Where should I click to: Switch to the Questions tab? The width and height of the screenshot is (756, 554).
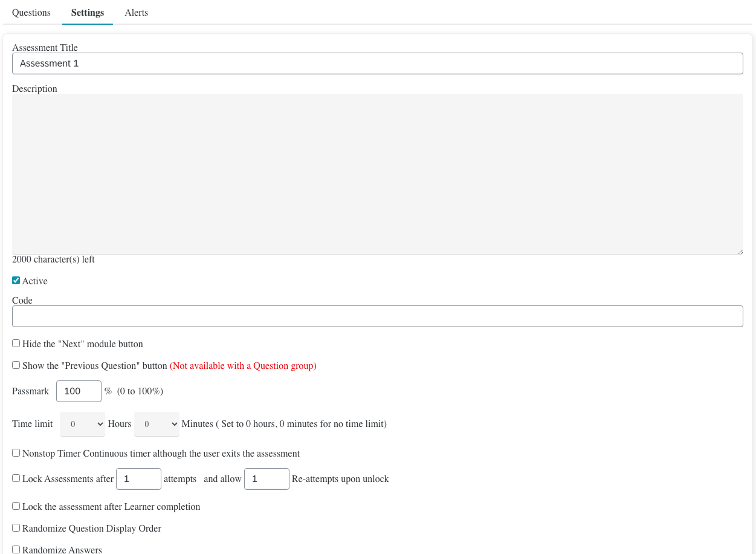(31, 13)
